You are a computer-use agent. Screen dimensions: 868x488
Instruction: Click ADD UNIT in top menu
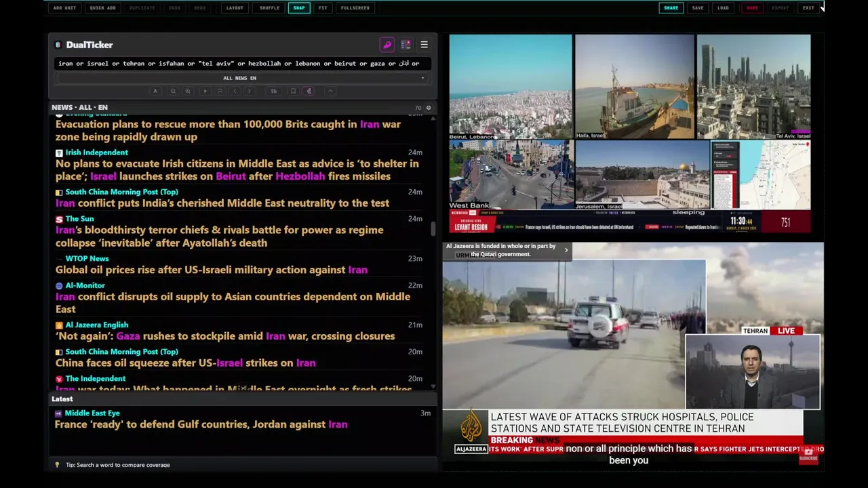65,7
